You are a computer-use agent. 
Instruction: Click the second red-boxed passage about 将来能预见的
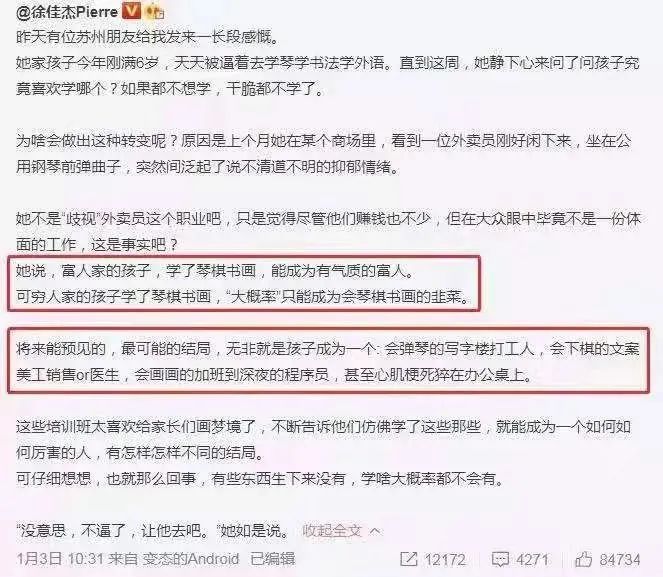pyautogui.click(x=328, y=361)
